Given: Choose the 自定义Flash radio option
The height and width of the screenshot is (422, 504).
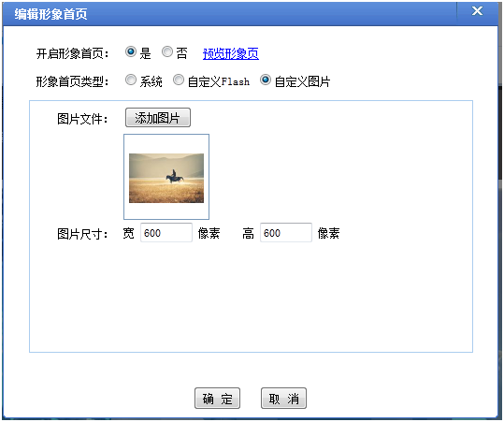Looking at the screenshot, I should (179, 80).
